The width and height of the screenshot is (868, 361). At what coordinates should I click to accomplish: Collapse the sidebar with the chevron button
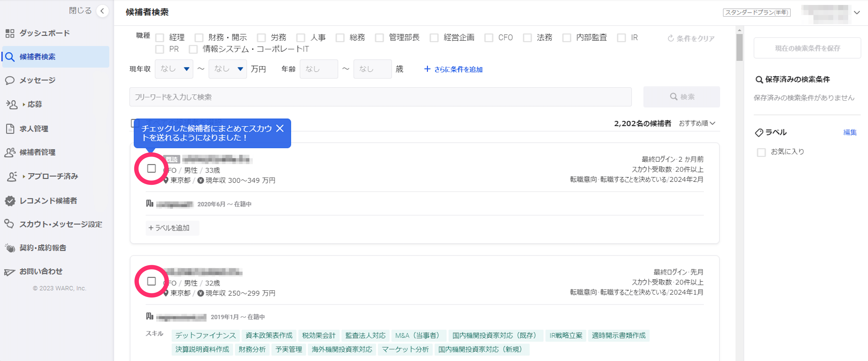(x=102, y=11)
